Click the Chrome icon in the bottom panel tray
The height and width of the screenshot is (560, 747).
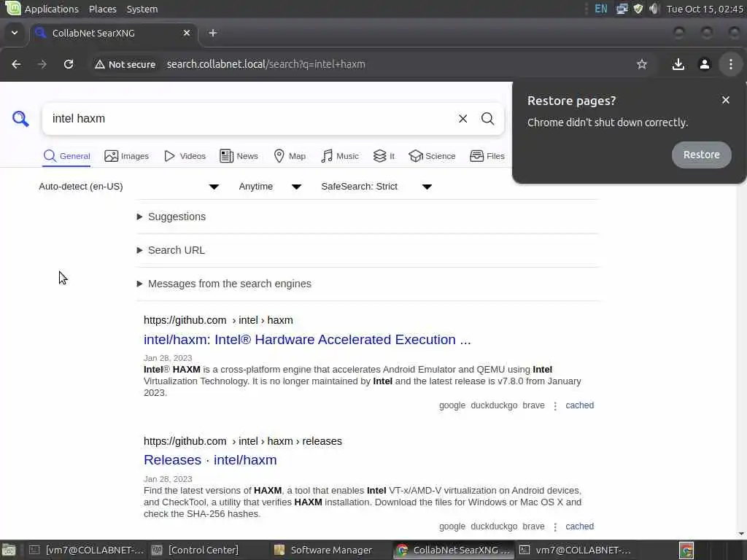686,551
